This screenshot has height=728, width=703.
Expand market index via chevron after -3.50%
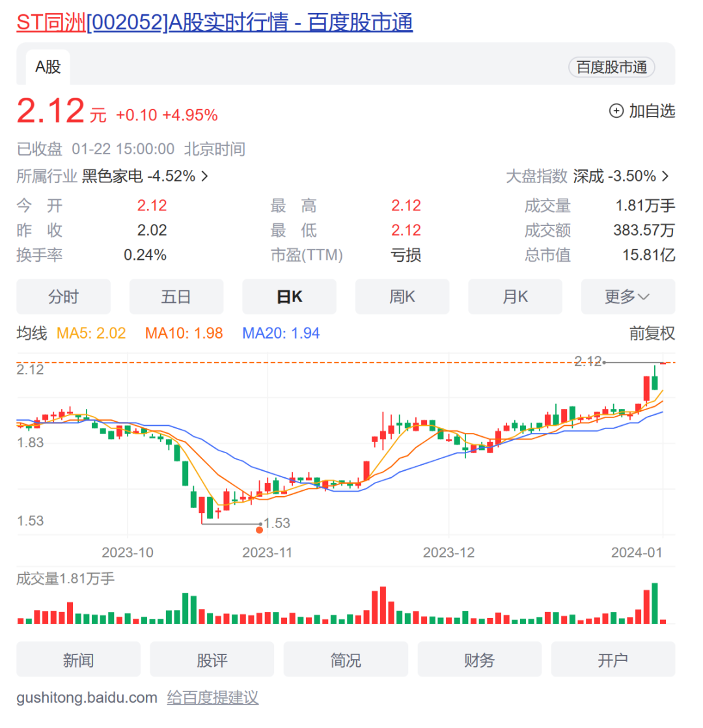(x=665, y=176)
